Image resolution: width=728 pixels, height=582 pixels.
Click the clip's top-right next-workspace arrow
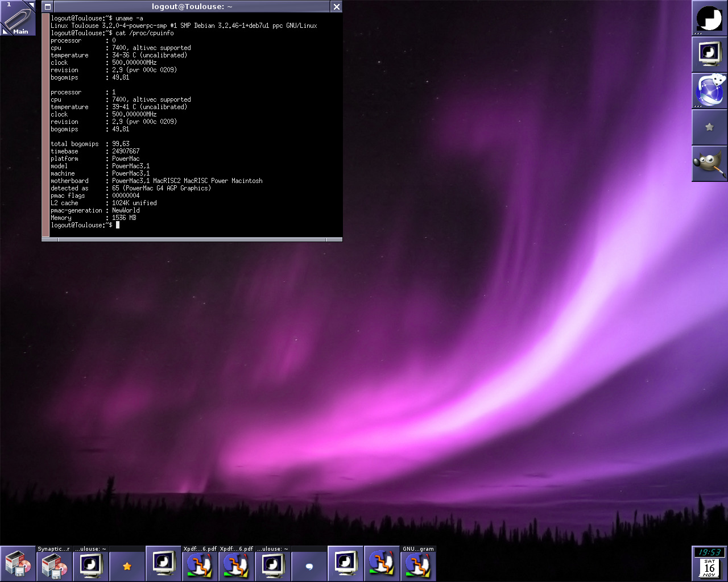coord(31,5)
